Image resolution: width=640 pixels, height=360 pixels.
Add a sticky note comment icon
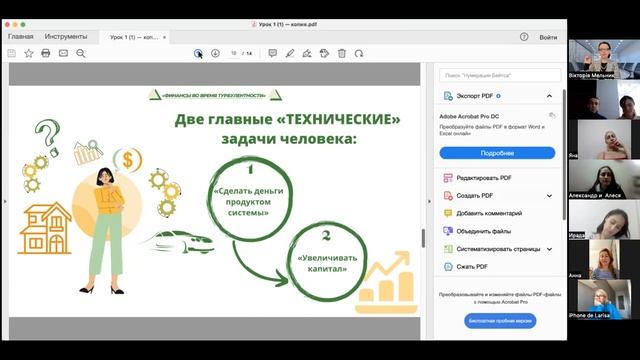pyautogui.click(x=273, y=53)
